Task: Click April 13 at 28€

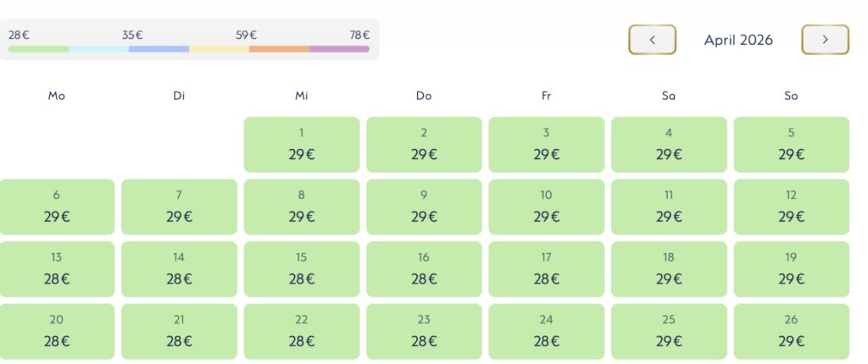Action: coord(57,269)
